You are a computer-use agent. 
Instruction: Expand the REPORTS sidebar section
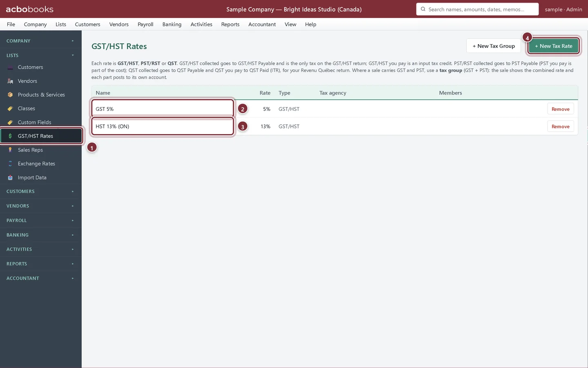pos(41,264)
